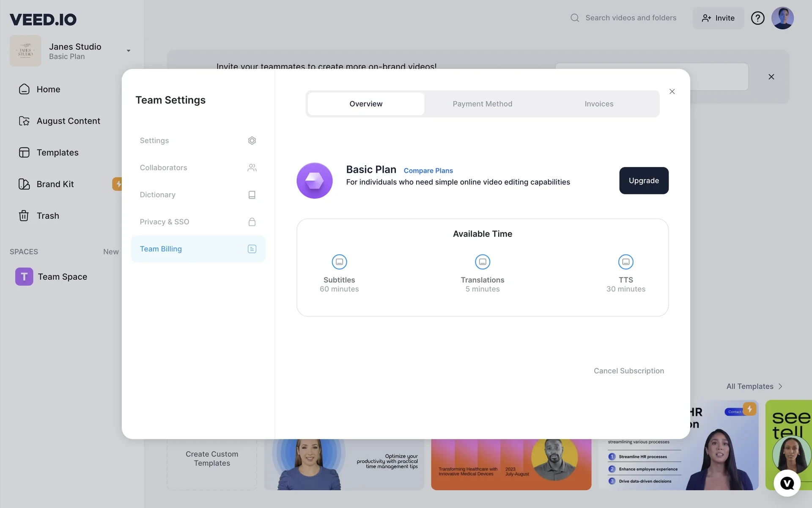Click the Trash bin icon
This screenshot has height=508, width=812.
[24, 216]
